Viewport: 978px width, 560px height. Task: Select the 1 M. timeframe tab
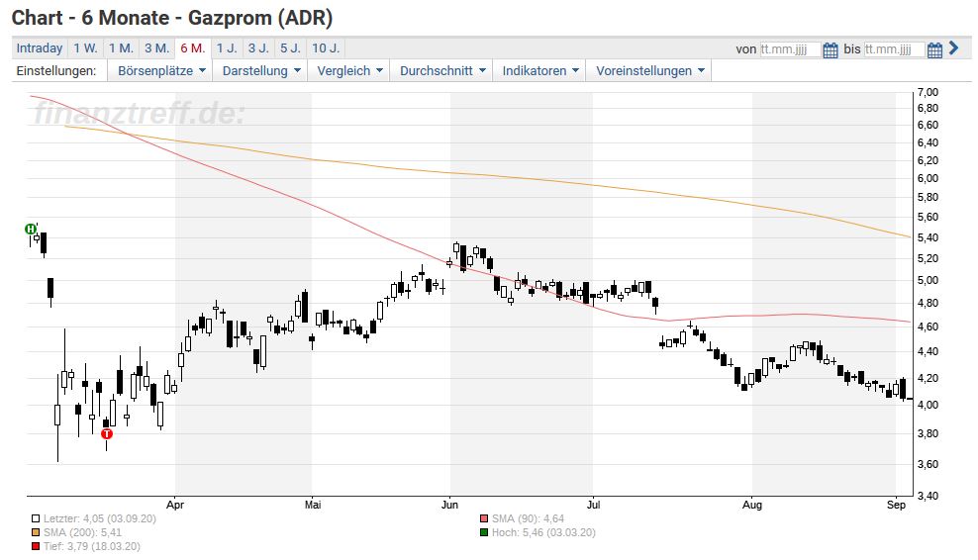click(121, 48)
